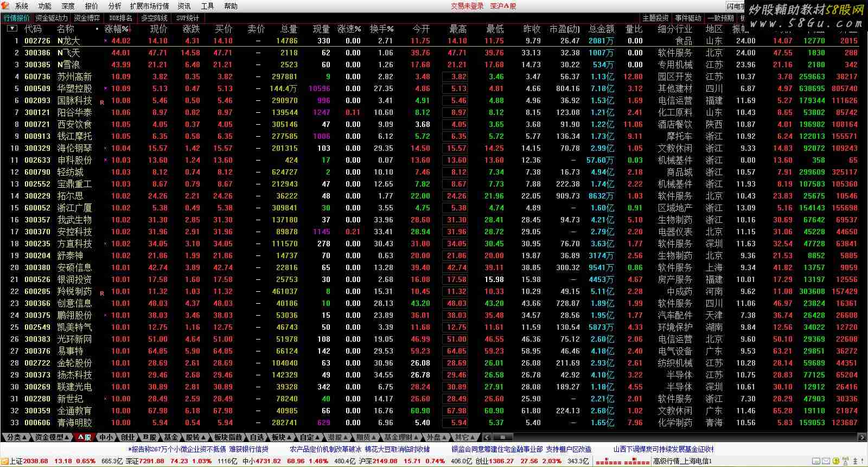Sort by the 涨幅% column header
Screen dimensions: 868x467
[x=117, y=29]
